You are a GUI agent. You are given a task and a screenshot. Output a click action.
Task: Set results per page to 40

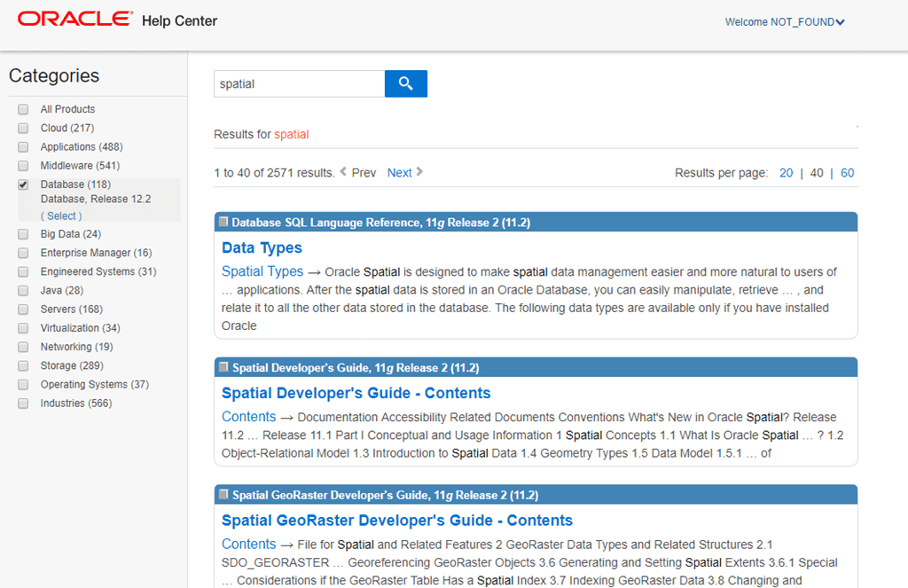817,173
